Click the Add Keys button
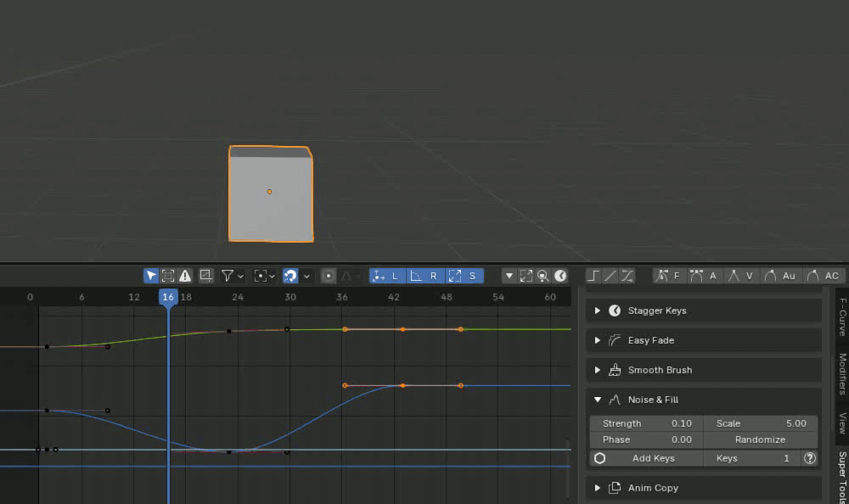 [x=653, y=458]
